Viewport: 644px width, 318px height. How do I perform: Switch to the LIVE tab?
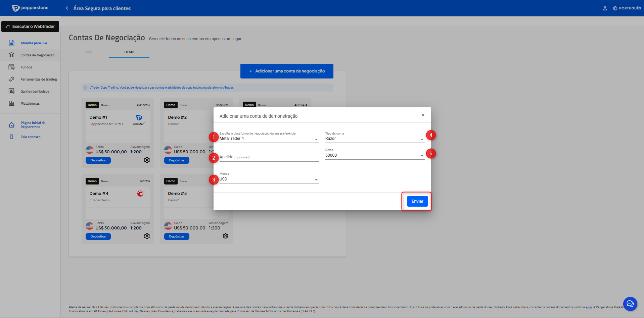point(89,52)
